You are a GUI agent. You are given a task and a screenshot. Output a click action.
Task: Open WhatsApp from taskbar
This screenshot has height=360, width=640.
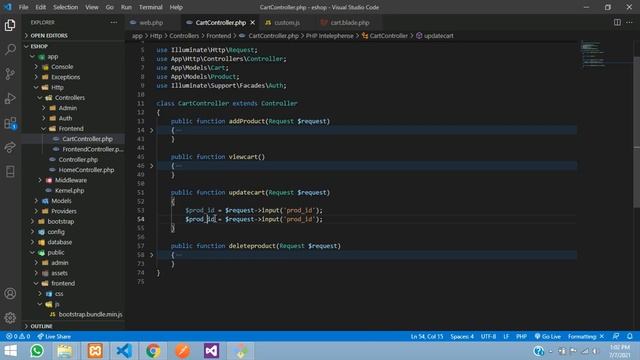[37, 351]
